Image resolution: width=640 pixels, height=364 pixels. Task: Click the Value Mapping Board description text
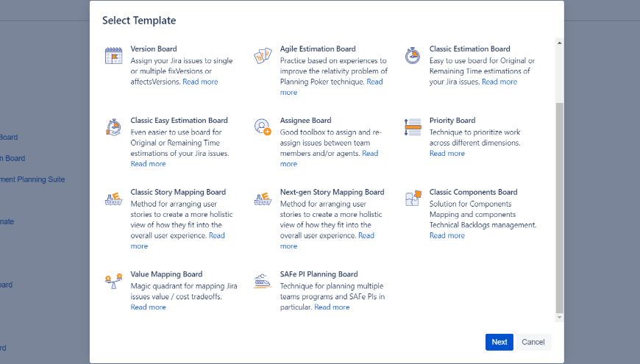[184, 291]
